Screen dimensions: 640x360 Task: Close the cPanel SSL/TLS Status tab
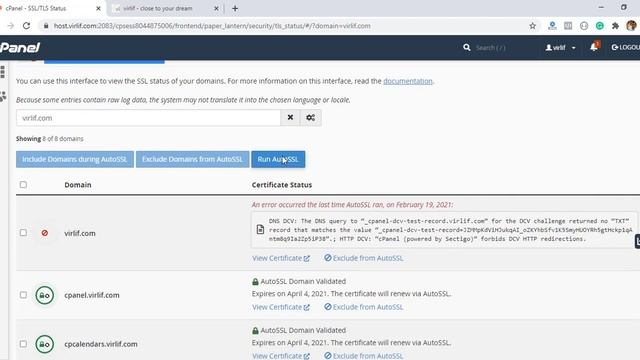[98, 8]
